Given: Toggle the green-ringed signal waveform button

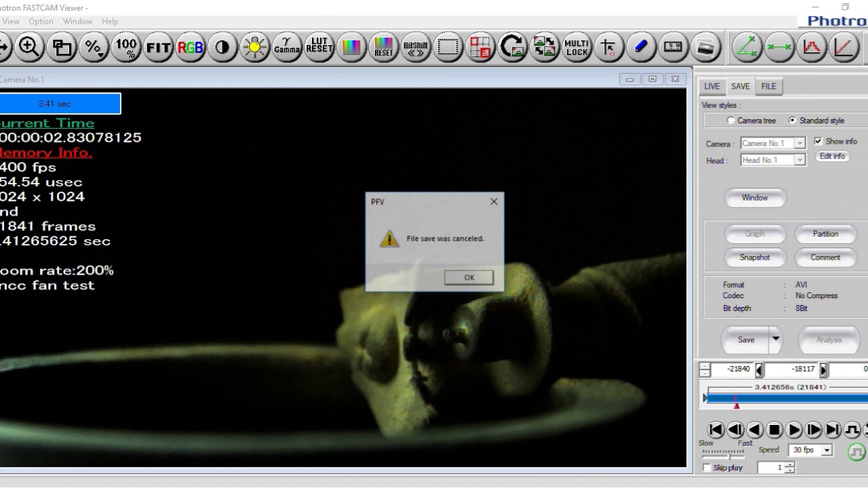Looking at the screenshot, I should 856,451.
